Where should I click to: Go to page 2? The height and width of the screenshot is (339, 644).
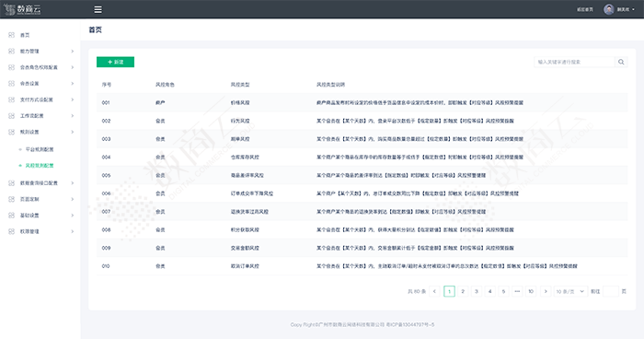(463, 291)
